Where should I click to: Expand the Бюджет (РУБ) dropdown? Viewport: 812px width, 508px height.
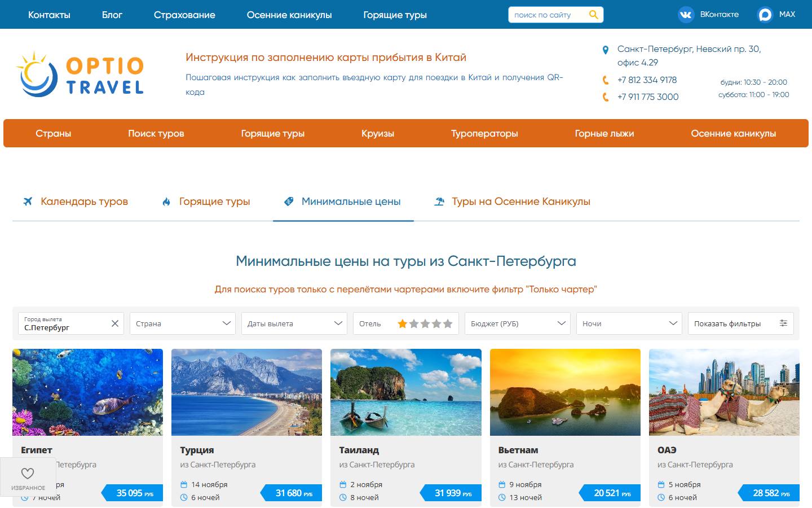tap(518, 323)
